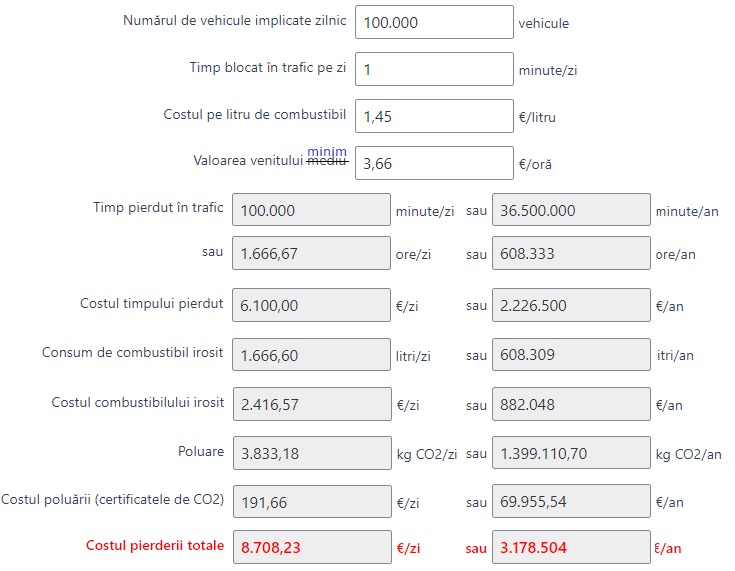Select the traffic minutes per day input

click(434, 69)
